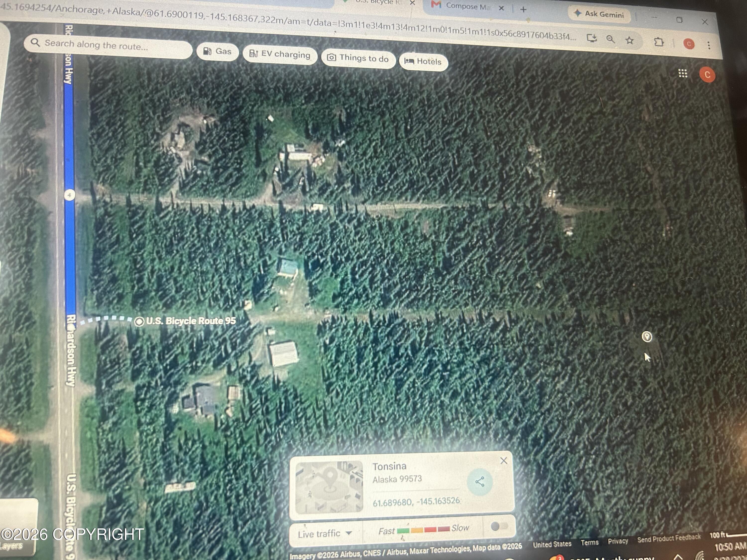The image size is (747, 560).
Task: Open a new browser tab
Action: [523, 9]
